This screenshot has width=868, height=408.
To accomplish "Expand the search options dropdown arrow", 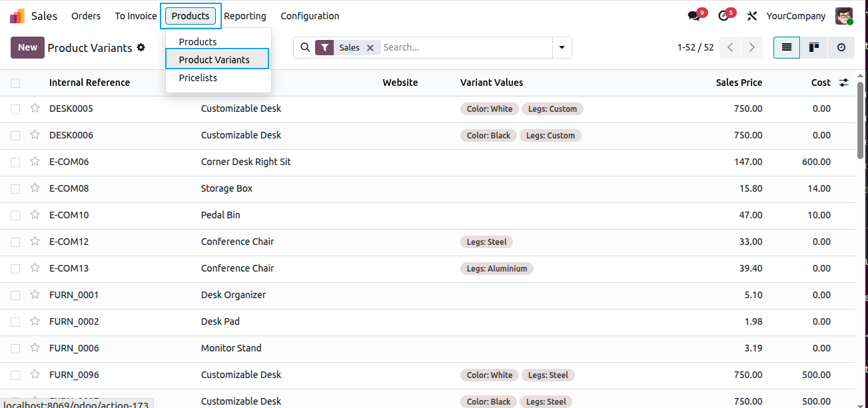I will click(562, 47).
